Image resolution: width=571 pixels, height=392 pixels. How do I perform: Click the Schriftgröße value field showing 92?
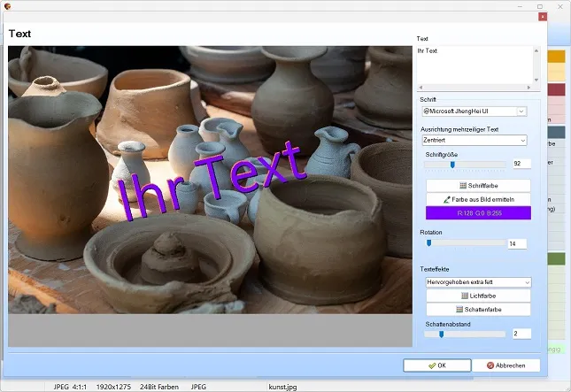coord(521,164)
